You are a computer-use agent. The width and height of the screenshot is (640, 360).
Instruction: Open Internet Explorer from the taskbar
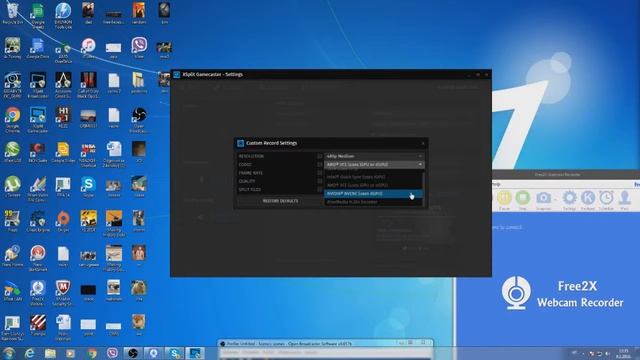tap(29, 353)
